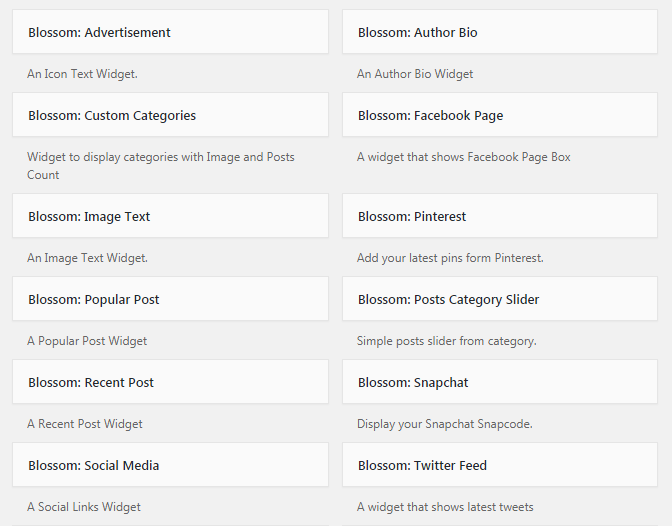This screenshot has width=672, height=526.
Task: Click the "An Icon Text Widget." description
Action: [82, 74]
